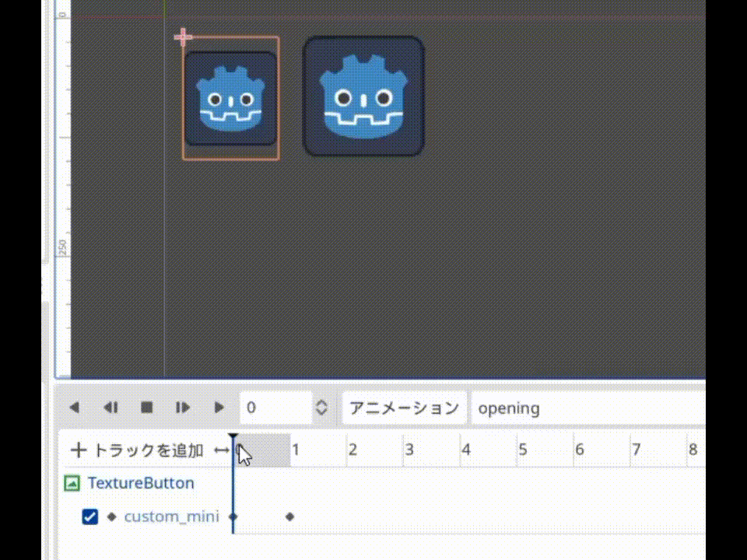Image resolution: width=747 pixels, height=560 pixels.
Task: Click the pink pivot cross marker
Action: coord(183,37)
